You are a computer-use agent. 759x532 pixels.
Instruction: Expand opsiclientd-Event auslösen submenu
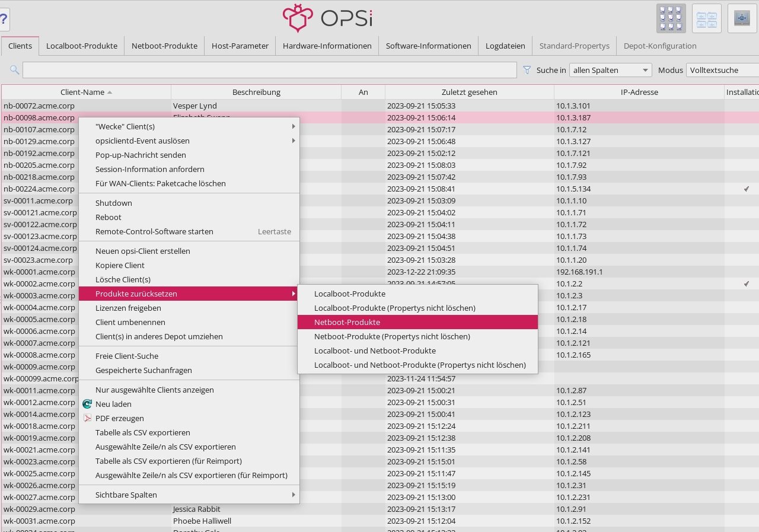[189, 141]
